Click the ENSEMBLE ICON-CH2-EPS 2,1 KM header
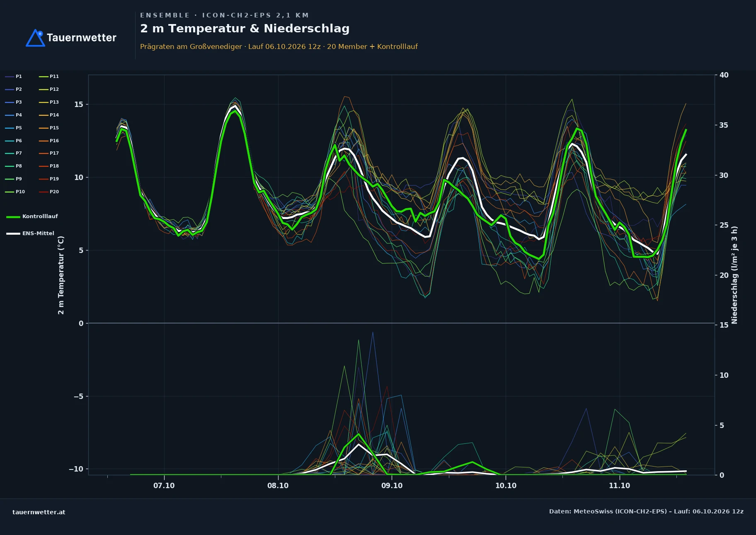Image resolution: width=756 pixels, height=535 pixels. [224, 15]
